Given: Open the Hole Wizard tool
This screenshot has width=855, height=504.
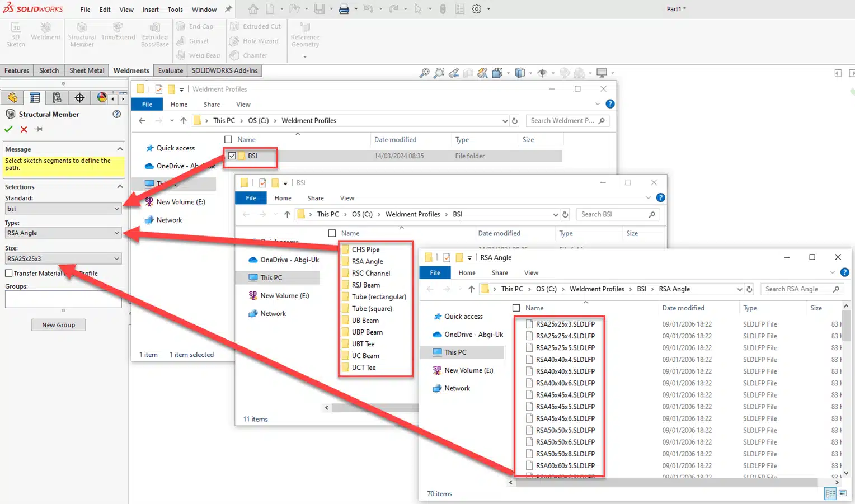Looking at the screenshot, I should coord(254,41).
